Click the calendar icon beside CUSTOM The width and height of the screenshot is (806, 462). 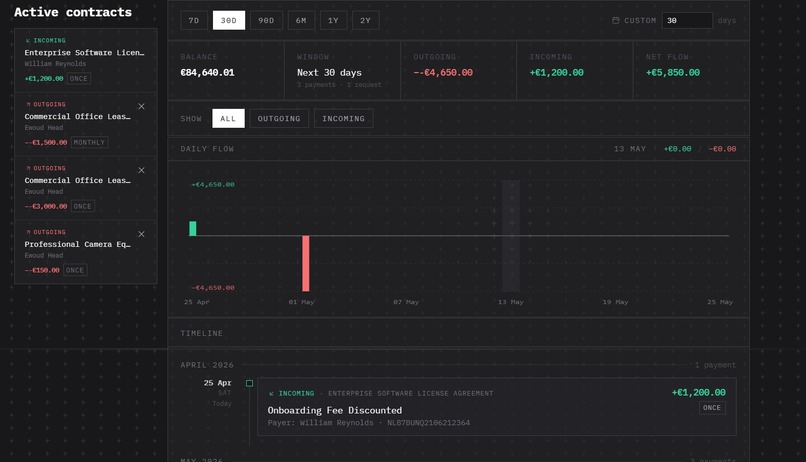pos(615,21)
